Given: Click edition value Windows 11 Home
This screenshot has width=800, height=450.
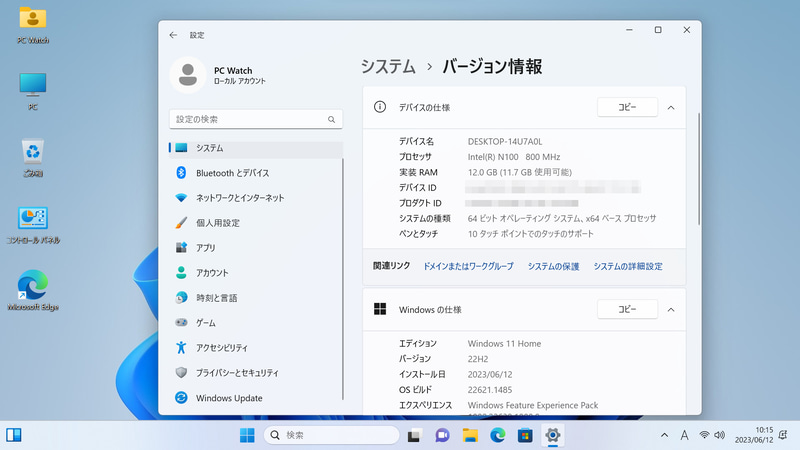Looking at the screenshot, I should pos(504,344).
